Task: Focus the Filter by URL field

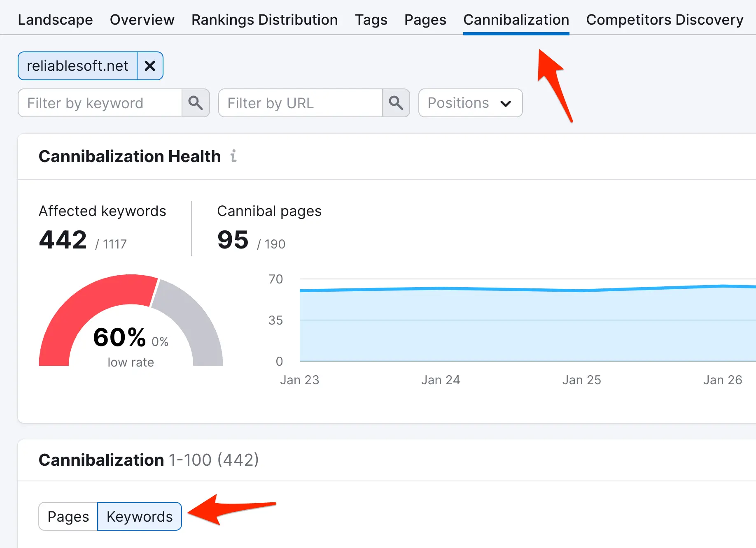Action: coord(300,103)
